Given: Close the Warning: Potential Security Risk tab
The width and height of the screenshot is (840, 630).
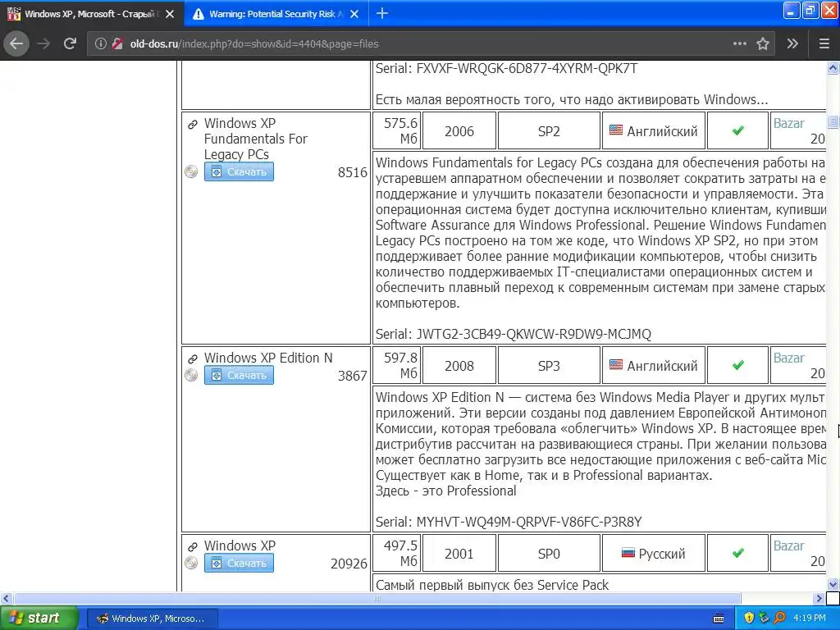Looking at the screenshot, I should tap(354, 14).
